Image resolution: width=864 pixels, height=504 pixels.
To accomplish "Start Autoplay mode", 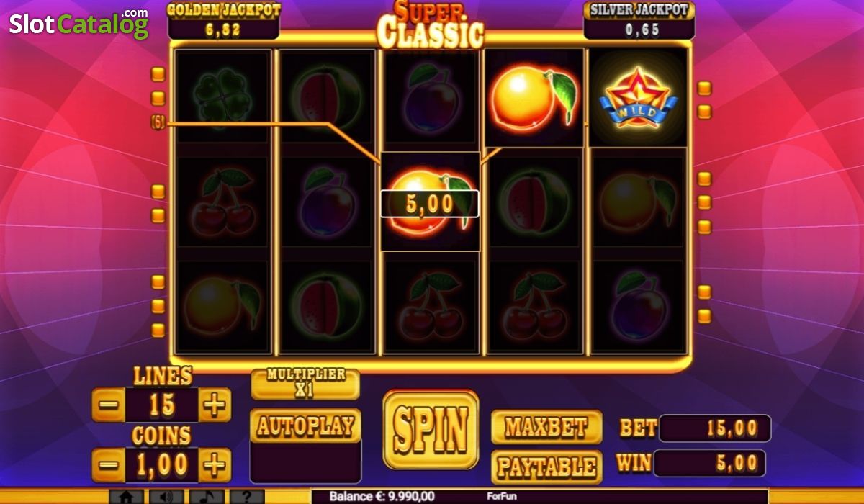I will coord(305,426).
